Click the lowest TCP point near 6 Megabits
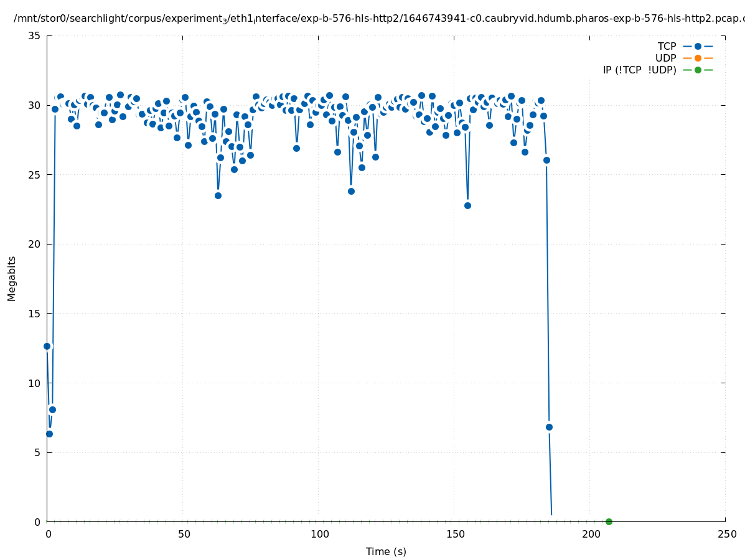Image resolution: width=745 pixels, height=560 pixels. (49, 434)
